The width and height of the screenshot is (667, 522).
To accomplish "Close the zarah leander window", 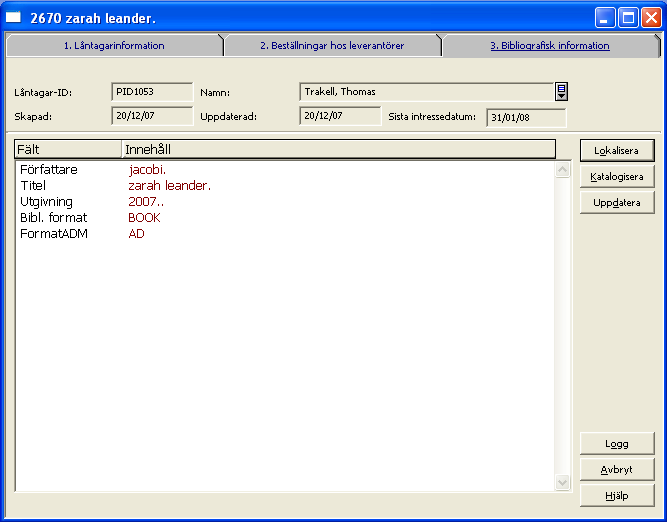I will click(651, 17).
